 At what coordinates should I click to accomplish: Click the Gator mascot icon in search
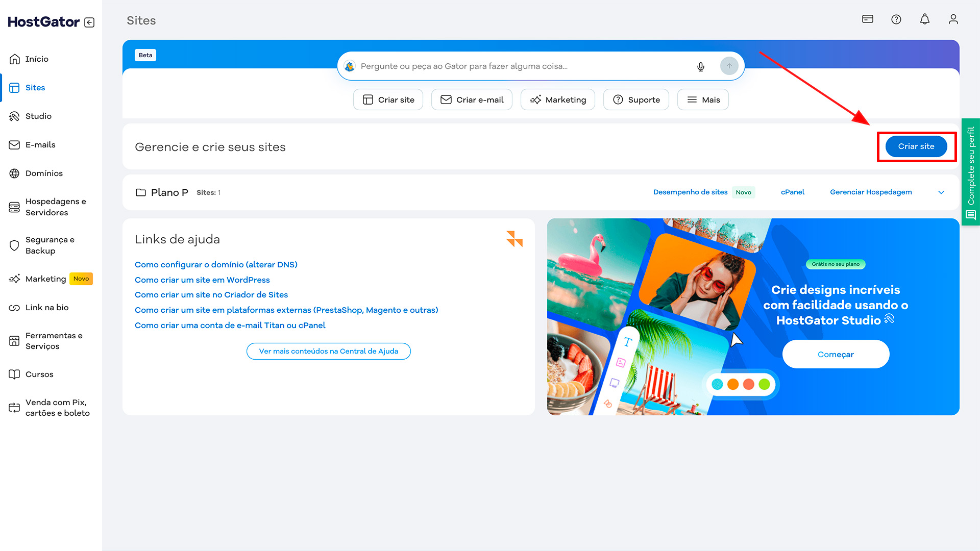(x=350, y=66)
